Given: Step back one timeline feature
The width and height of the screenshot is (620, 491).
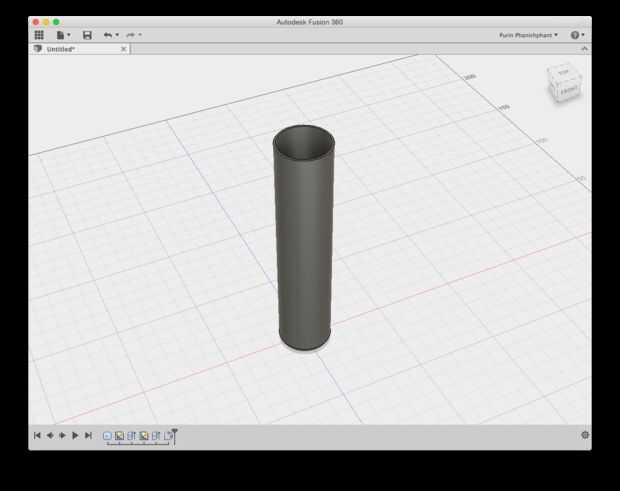Looking at the screenshot, I should point(50,435).
